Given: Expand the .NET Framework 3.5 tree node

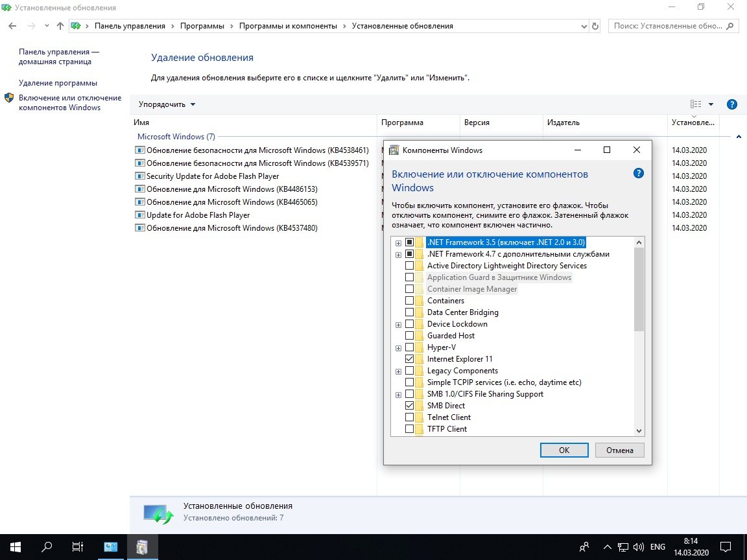Looking at the screenshot, I should click(x=398, y=243).
